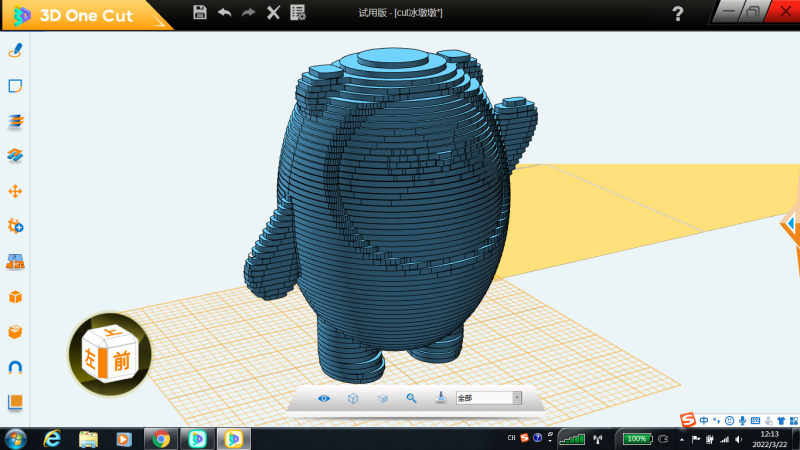This screenshot has width=800, height=450.
Task: Redo the action with the forward arrow
Action: click(x=248, y=12)
